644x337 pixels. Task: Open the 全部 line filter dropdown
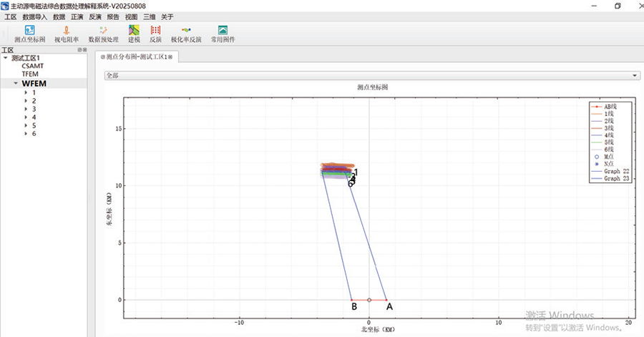point(371,75)
